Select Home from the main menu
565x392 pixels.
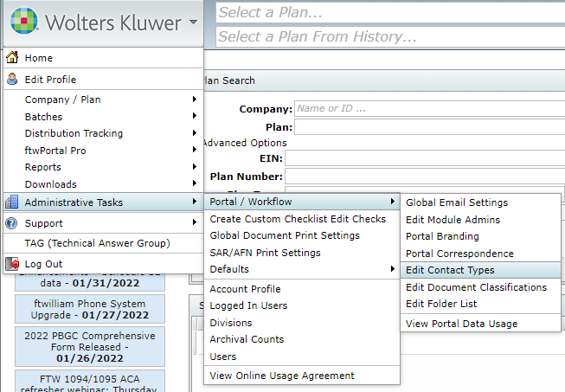point(104,58)
